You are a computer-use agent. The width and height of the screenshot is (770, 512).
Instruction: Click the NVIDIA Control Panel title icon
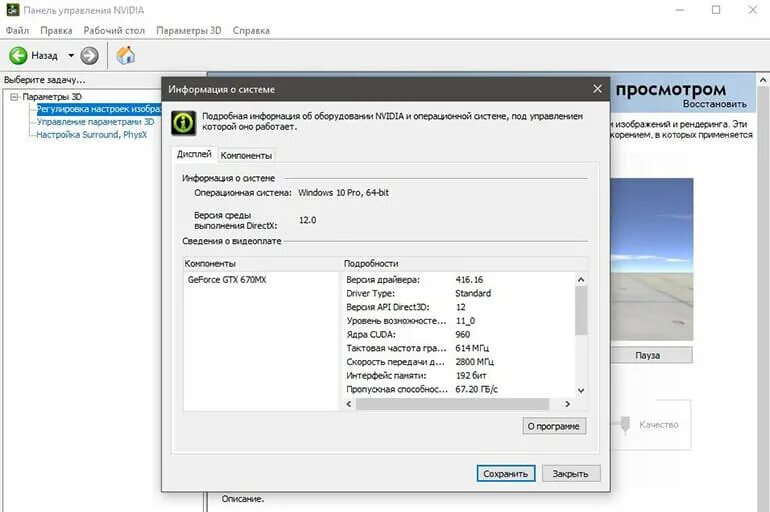click(x=13, y=10)
